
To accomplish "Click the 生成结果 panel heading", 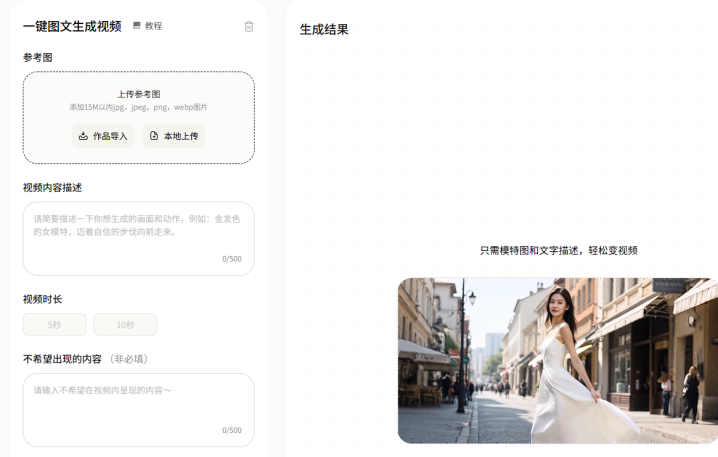I will tap(324, 30).
